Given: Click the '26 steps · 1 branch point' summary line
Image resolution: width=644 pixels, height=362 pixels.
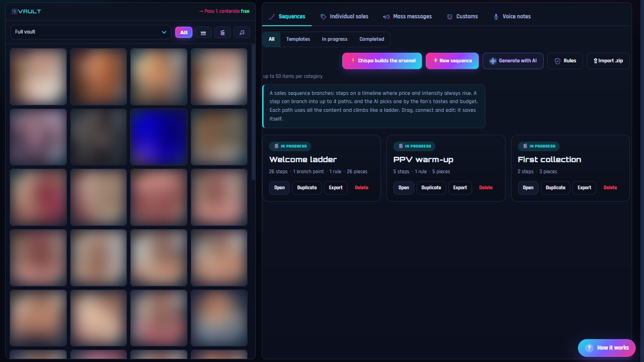Looking at the screenshot, I should [318, 171].
